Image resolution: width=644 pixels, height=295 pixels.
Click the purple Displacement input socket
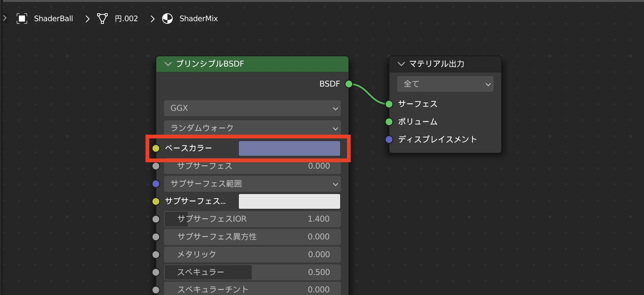pyautogui.click(x=389, y=140)
